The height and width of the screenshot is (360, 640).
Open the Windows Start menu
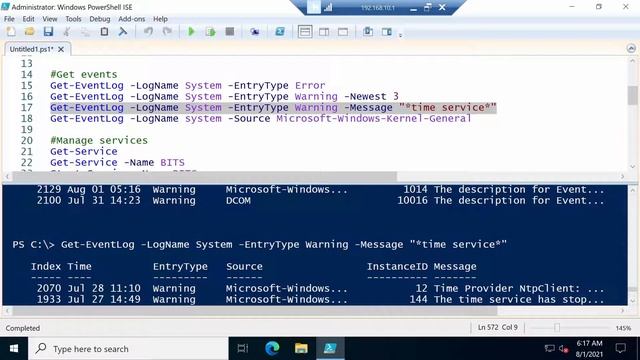(14, 349)
